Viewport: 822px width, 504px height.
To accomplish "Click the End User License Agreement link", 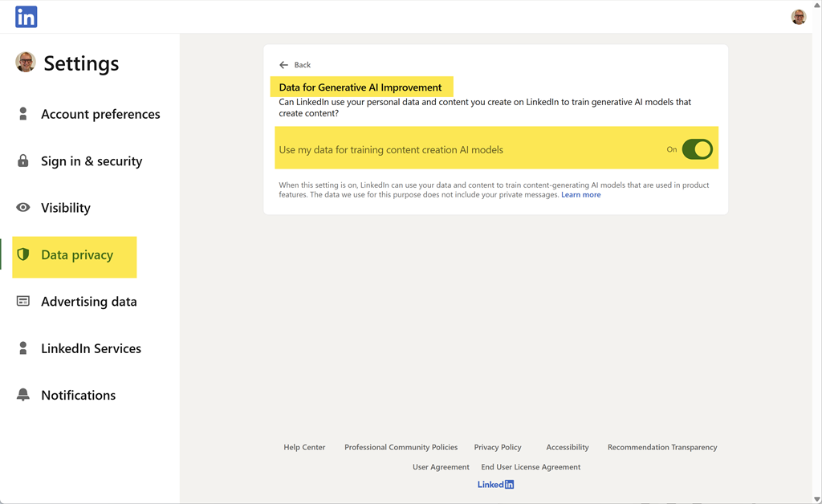I will [x=531, y=467].
